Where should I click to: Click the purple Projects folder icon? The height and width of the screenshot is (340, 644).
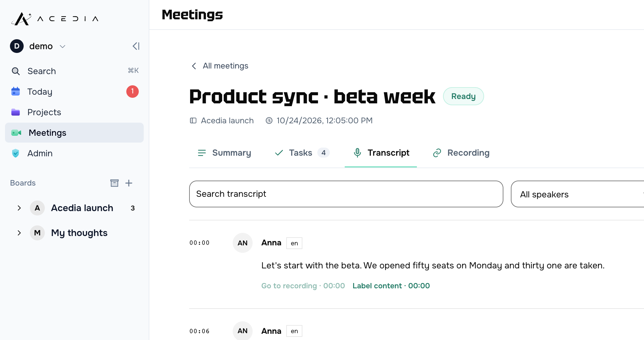16,112
